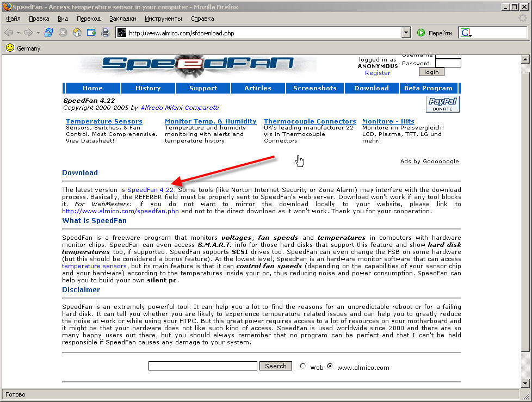The width and height of the screenshot is (532, 402).
Task: Click the Register link
Action: pyautogui.click(x=378, y=73)
